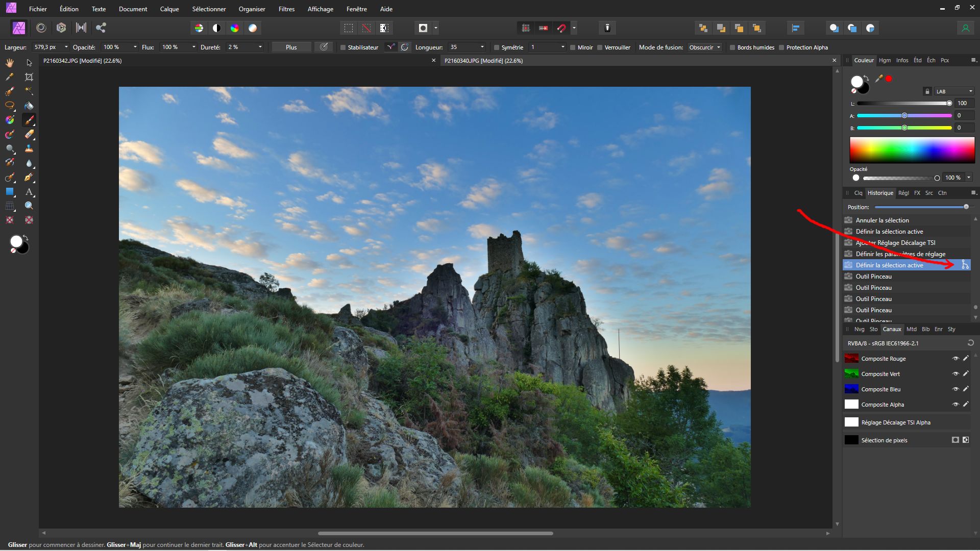Select the Text tool
Image resolution: width=980 pixels, height=551 pixels.
pos(29,192)
